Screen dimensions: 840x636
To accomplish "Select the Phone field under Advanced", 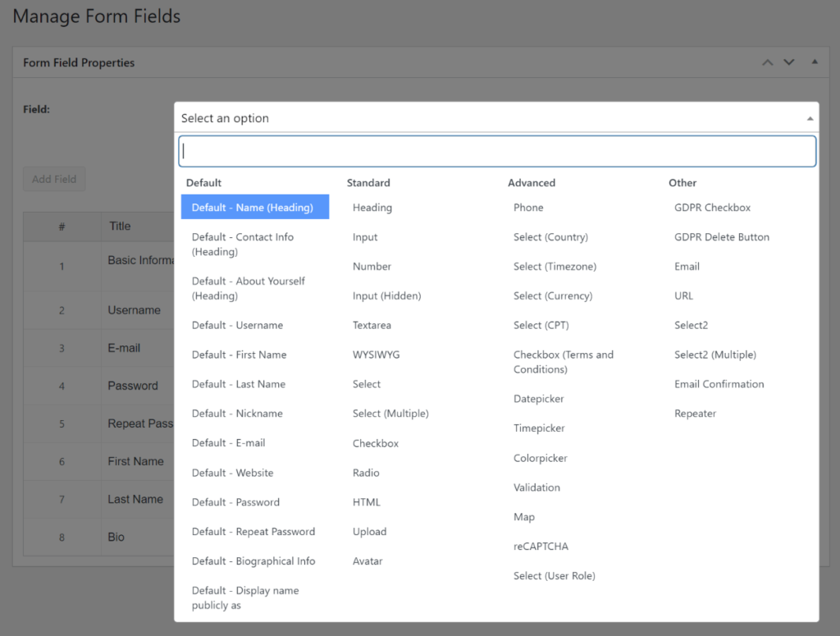I will (528, 207).
